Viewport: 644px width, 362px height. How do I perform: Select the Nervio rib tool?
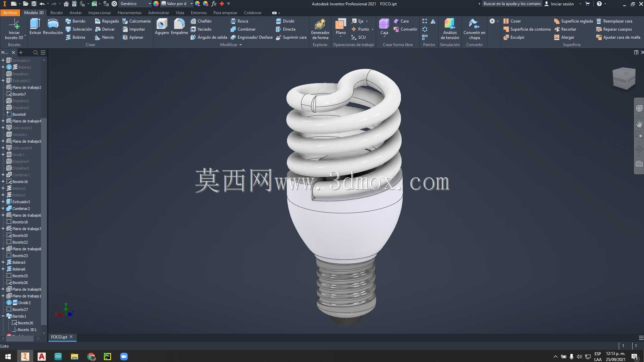(105, 37)
